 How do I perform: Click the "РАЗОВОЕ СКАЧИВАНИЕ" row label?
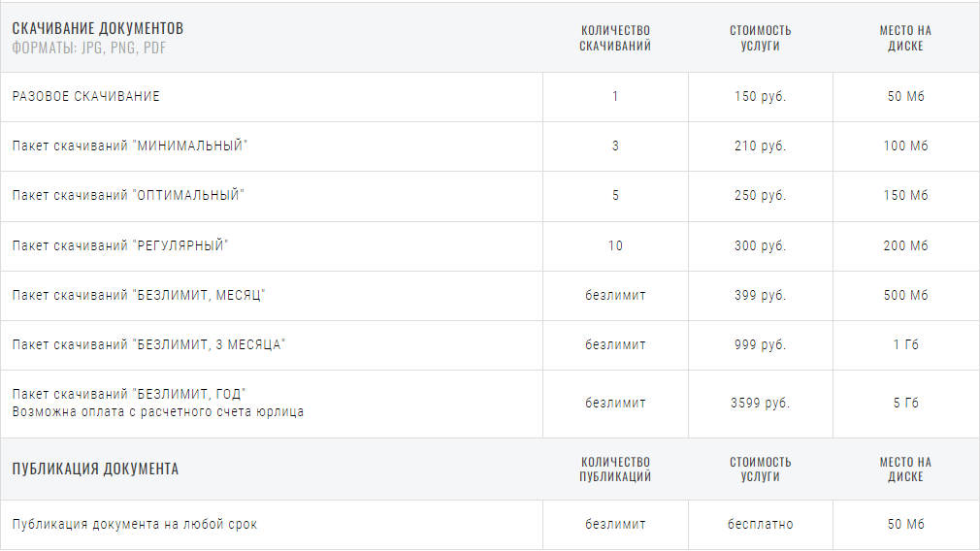(x=86, y=97)
